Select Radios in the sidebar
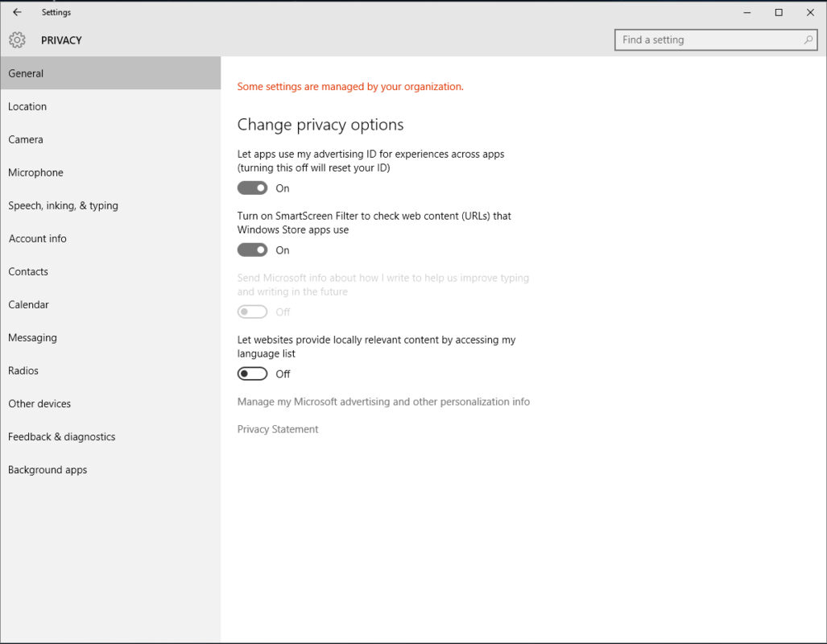 point(110,371)
